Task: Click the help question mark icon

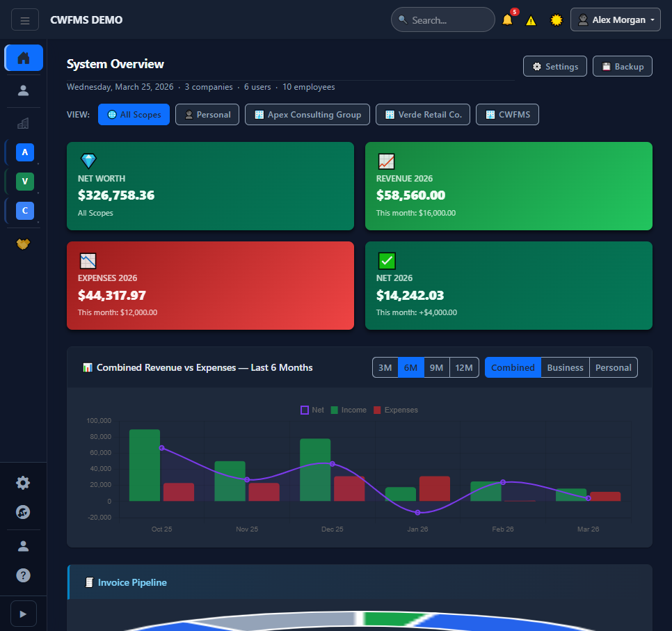Action: 23,575
